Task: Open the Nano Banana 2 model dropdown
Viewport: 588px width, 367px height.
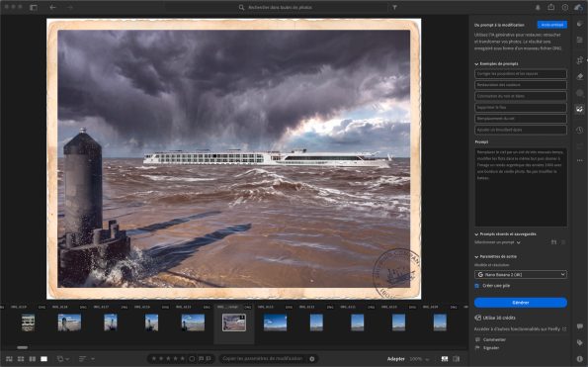Action: coord(521,275)
